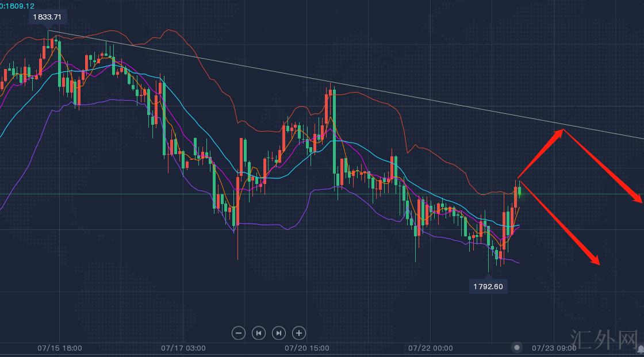This screenshot has width=644, height=357.
Task: Click the 07/15 18:00 time label
Action: point(60,348)
